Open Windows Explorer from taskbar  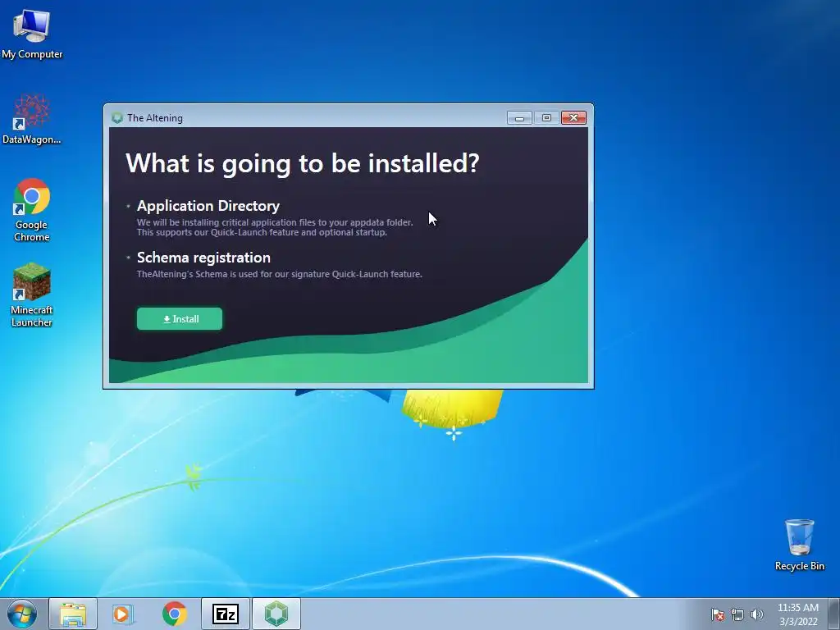73,614
